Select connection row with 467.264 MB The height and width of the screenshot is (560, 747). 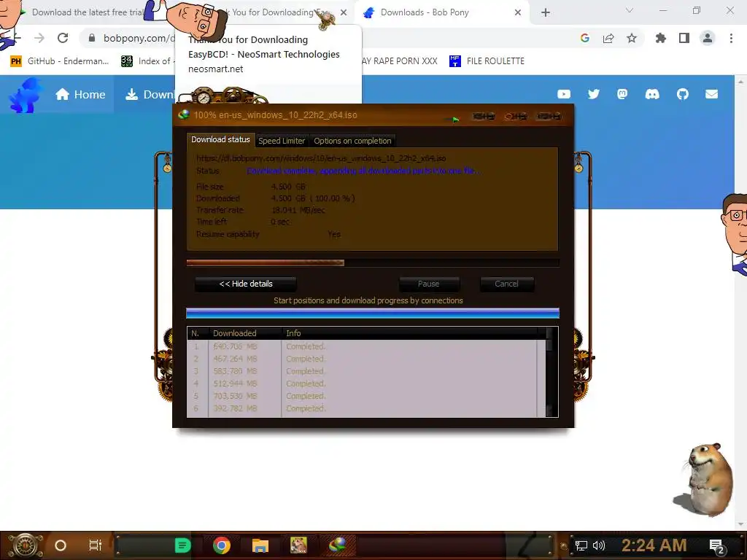pyautogui.click(x=366, y=359)
